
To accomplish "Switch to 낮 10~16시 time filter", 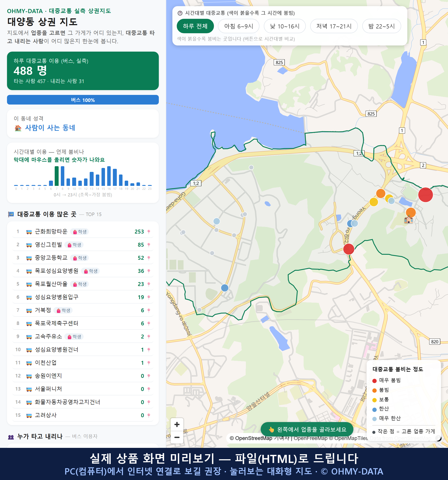I will [x=285, y=26].
